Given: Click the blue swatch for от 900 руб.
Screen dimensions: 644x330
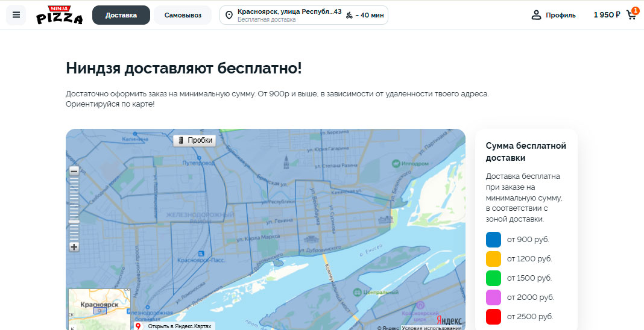Looking at the screenshot, I should (x=493, y=240).
